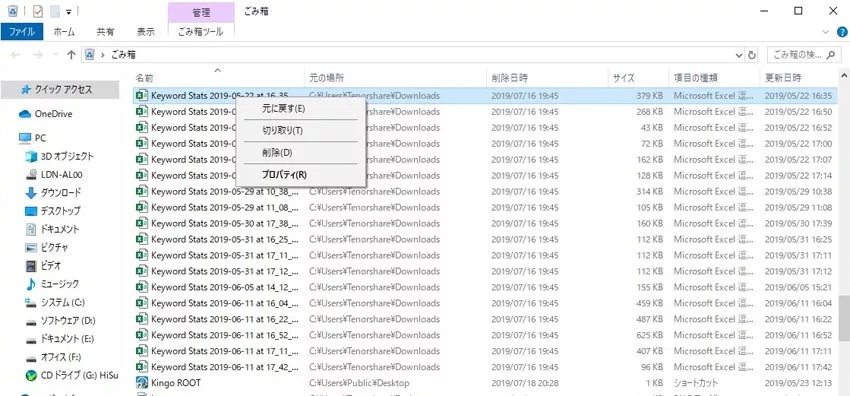
Task: Click the ダウンロード blue arrow icon
Action: (31, 193)
